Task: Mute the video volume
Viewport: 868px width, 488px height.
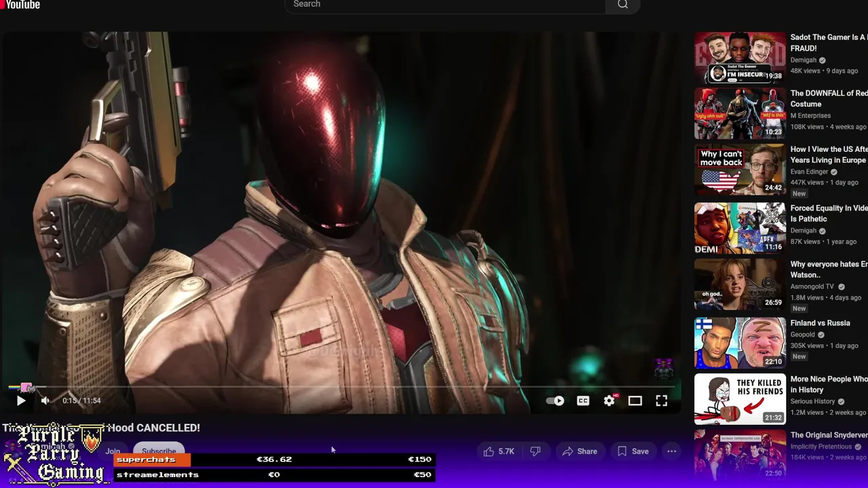Action: pyautogui.click(x=45, y=401)
